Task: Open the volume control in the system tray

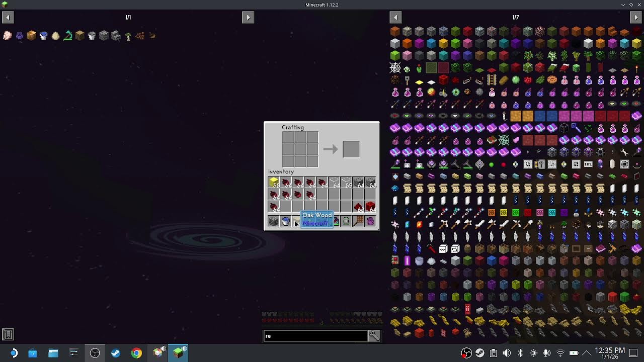Action: (x=507, y=353)
